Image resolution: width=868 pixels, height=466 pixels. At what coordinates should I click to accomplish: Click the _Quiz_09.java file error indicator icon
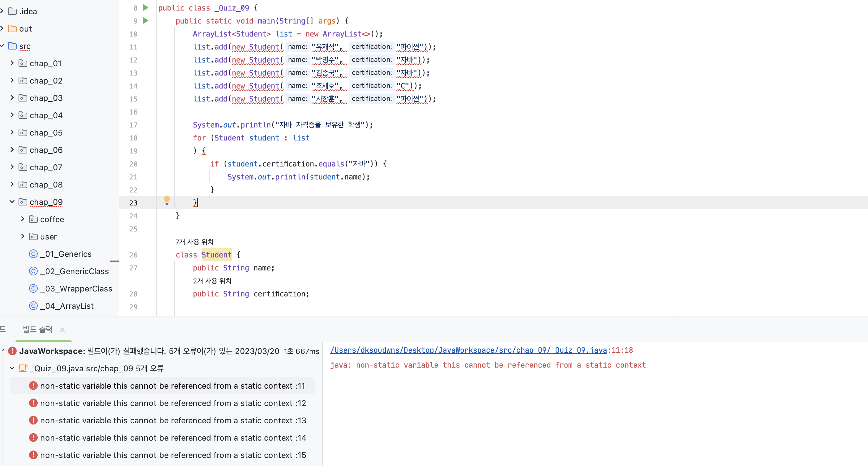coord(23,368)
